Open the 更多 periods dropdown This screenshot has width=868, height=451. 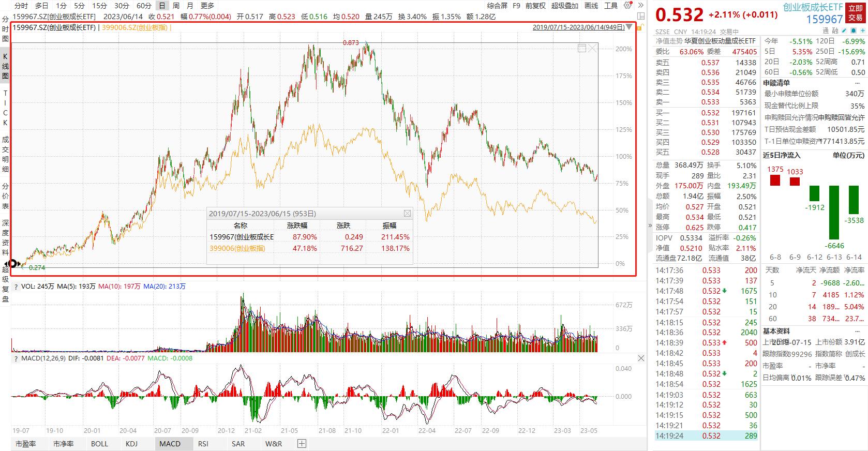(x=207, y=6)
